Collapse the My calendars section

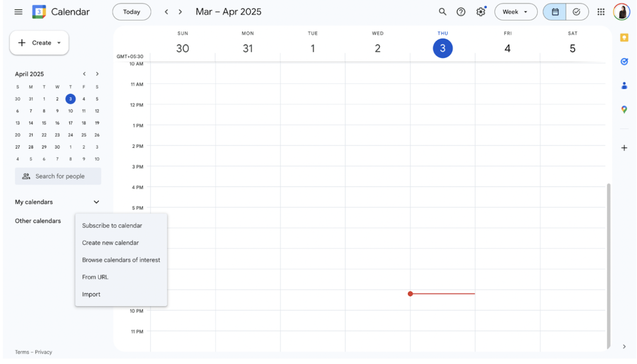[96, 202]
